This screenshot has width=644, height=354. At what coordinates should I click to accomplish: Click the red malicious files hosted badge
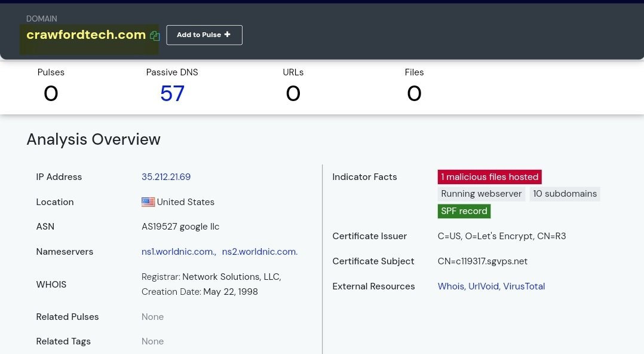pyautogui.click(x=489, y=177)
